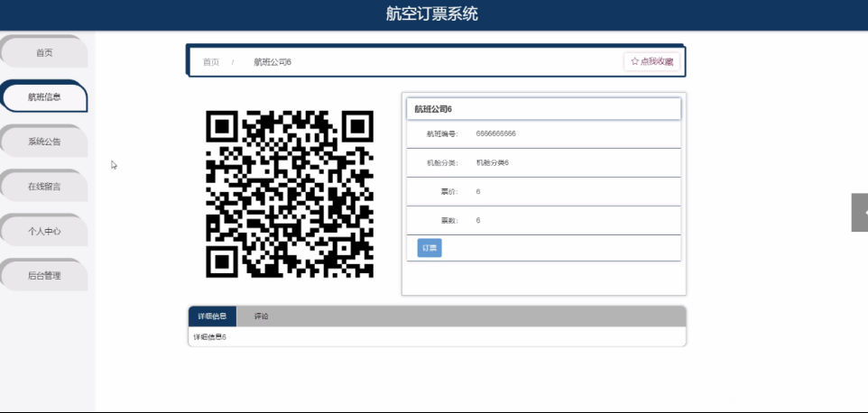Go to 在线留言 in the sidebar
The height and width of the screenshot is (413, 868).
point(44,187)
